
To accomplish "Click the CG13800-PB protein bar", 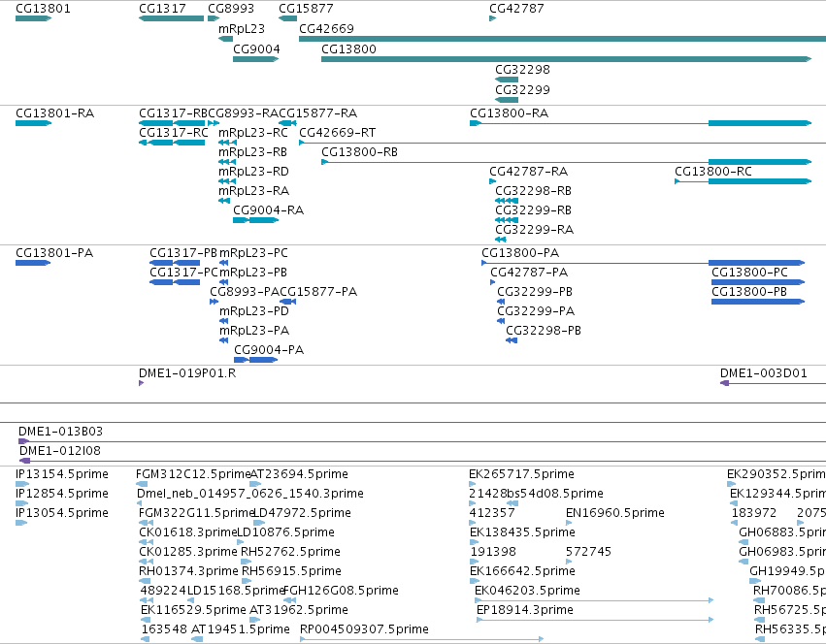I will pyautogui.click(x=758, y=302).
